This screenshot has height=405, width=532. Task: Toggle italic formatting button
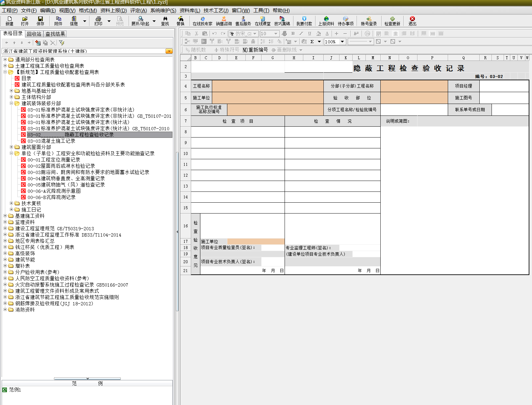tap(301, 34)
